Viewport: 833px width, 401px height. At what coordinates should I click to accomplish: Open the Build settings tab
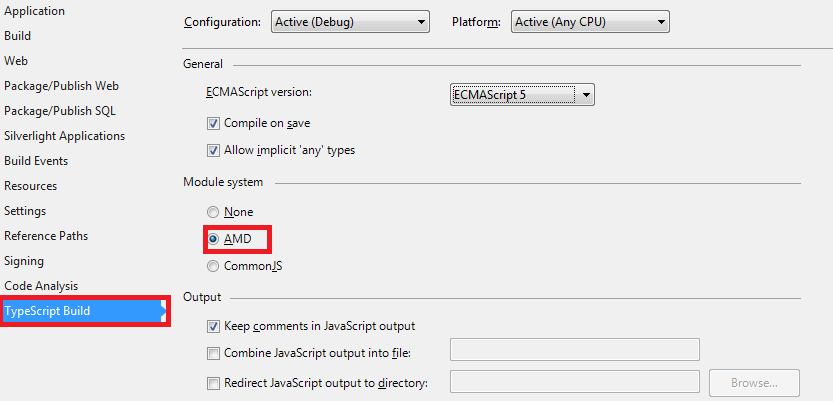(x=18, y=36)
